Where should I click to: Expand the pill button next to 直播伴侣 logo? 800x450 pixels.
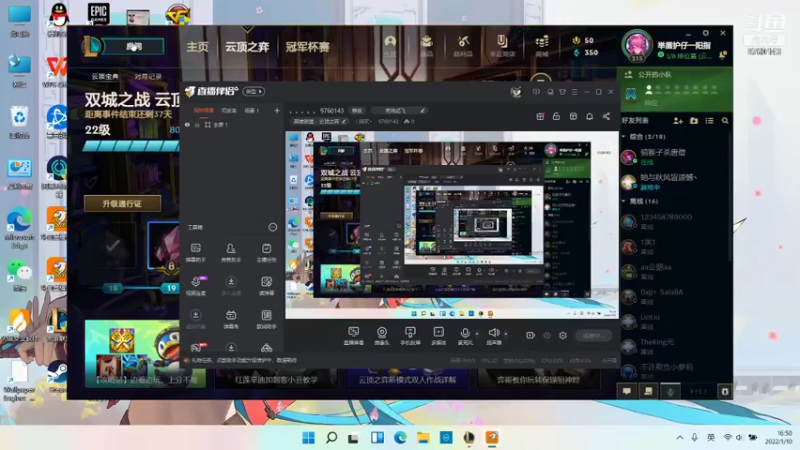pos(254,91)
